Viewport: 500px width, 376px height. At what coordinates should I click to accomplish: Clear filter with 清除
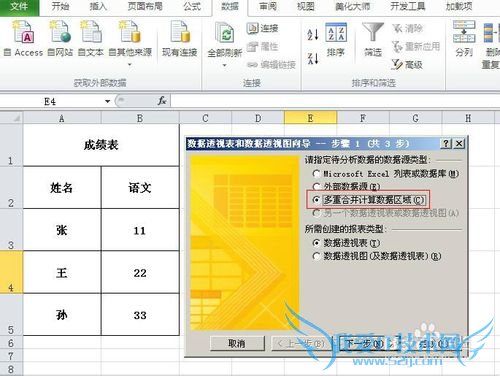pos(407,28)
